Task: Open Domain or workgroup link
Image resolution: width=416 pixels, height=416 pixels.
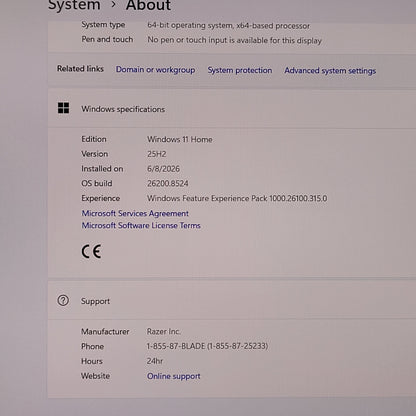Action: click(155, 70)
